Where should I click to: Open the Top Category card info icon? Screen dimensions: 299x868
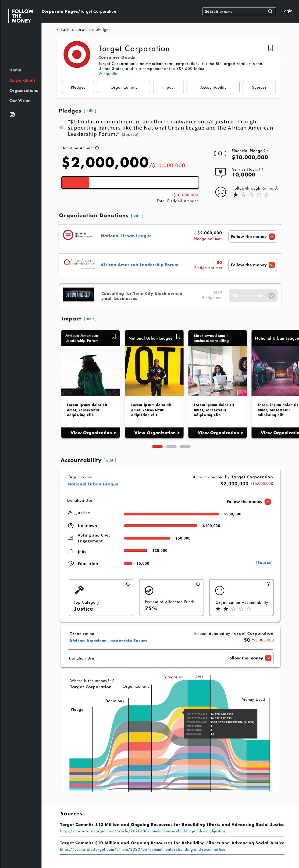click(x=128, y=584)
